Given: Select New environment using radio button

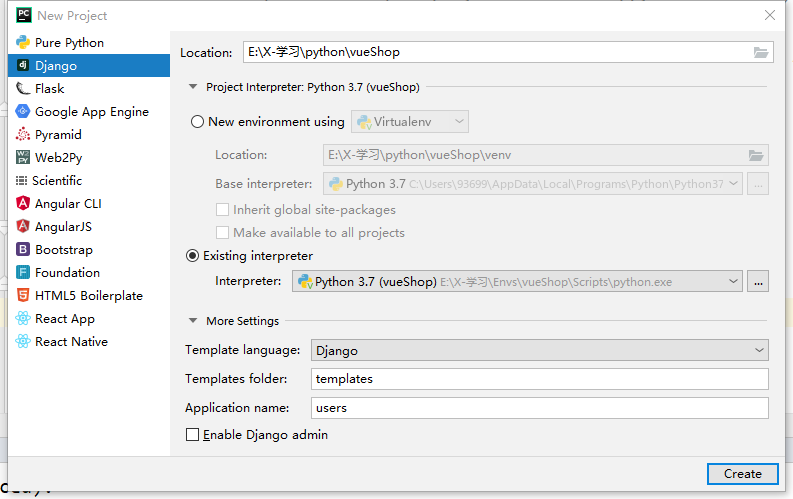Looking at the screenshot, I should coord(197,122).
